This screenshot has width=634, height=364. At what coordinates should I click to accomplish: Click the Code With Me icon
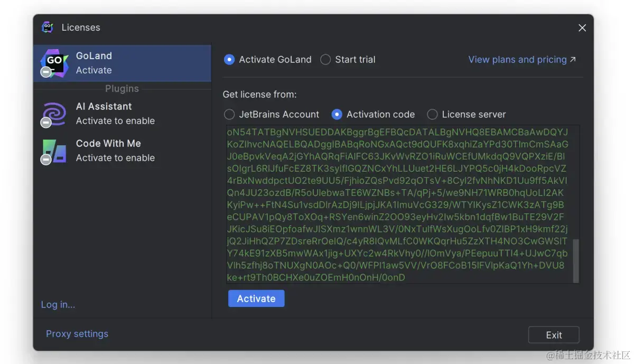pos(54,151)
